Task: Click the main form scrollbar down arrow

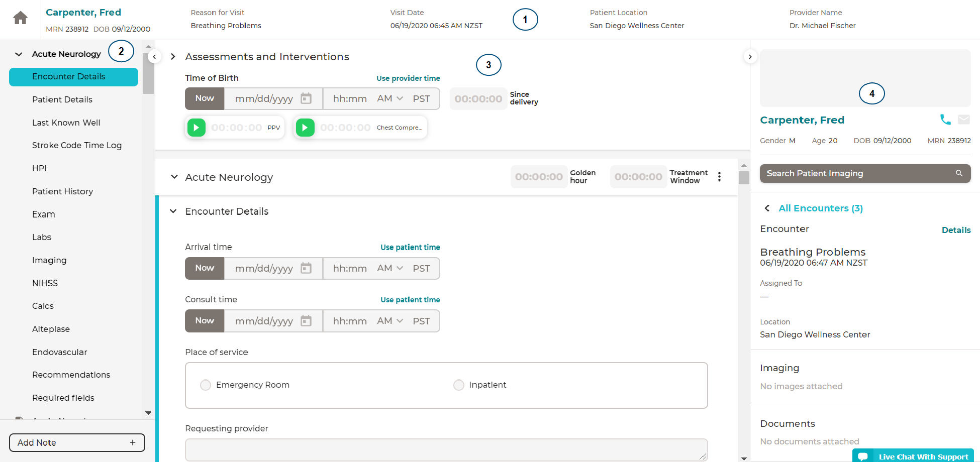Action: 744,458
